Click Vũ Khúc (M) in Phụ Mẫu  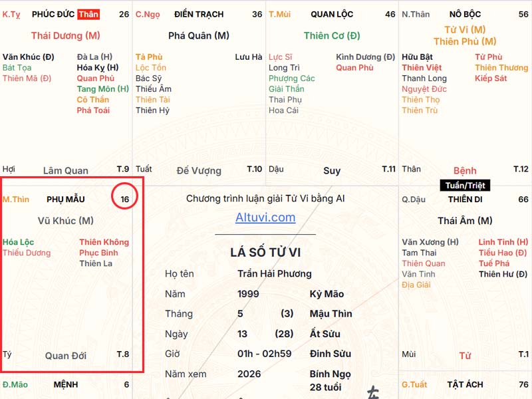click(x=65, y=221)
